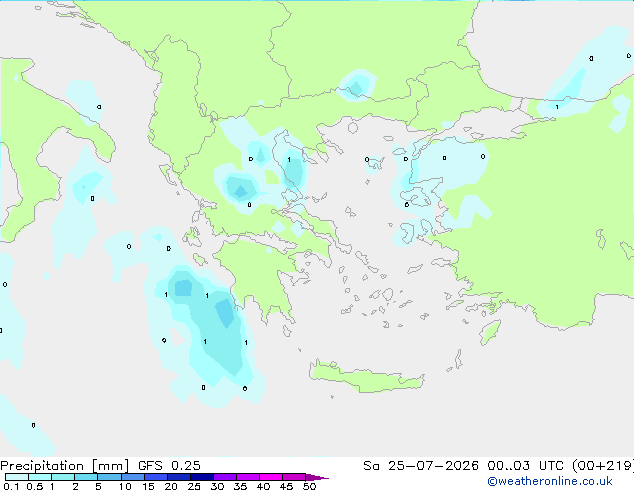Click the "GFS 0.25" model label
Image resolution: width=634 pixels, height=490 pixels.
click(169, 466)
